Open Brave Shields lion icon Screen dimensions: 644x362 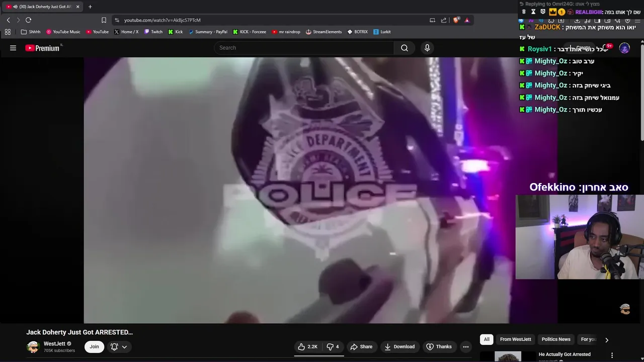point(456,20)
